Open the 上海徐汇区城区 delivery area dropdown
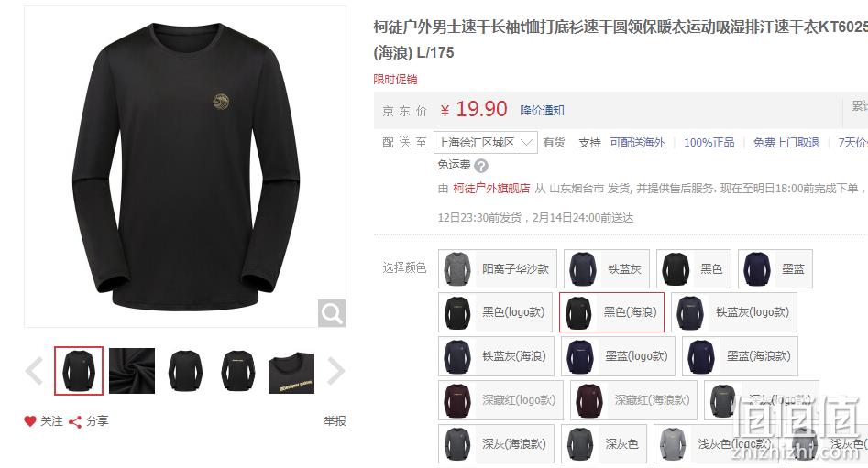This screenshot has width=868, height=468. pyautogui.click(x=485, y=143)
